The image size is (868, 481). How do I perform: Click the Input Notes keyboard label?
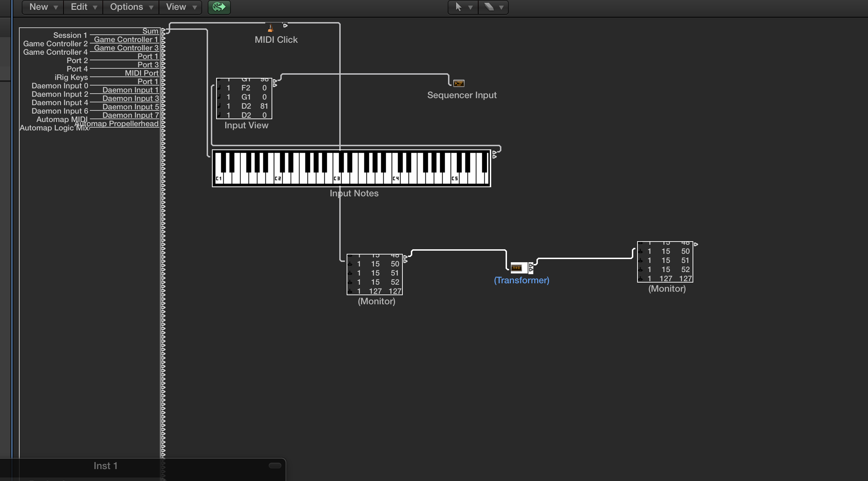pos(354,193)
